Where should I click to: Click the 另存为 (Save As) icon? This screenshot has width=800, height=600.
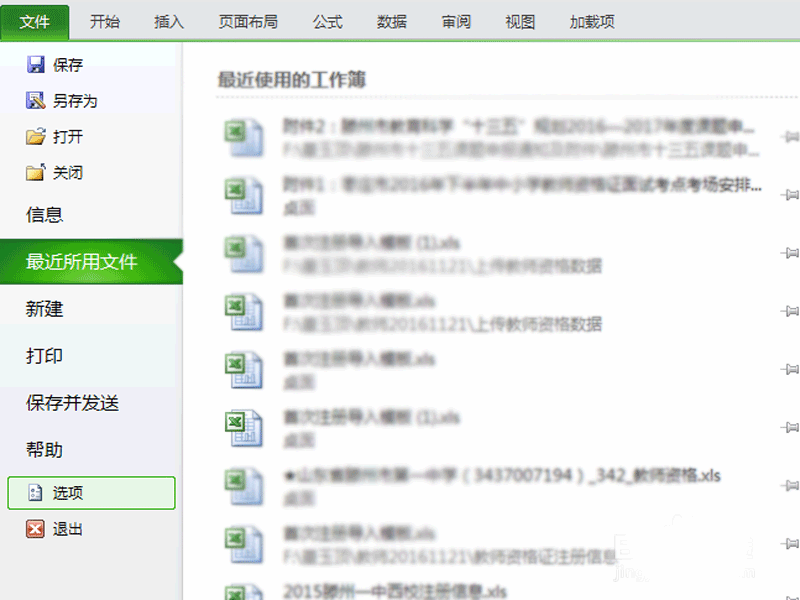(36, 101)
